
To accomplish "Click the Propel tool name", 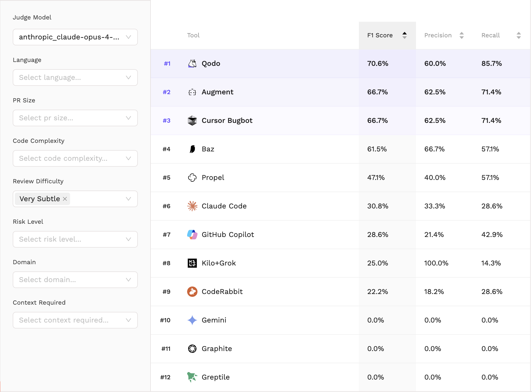I will tap(213, 178).
